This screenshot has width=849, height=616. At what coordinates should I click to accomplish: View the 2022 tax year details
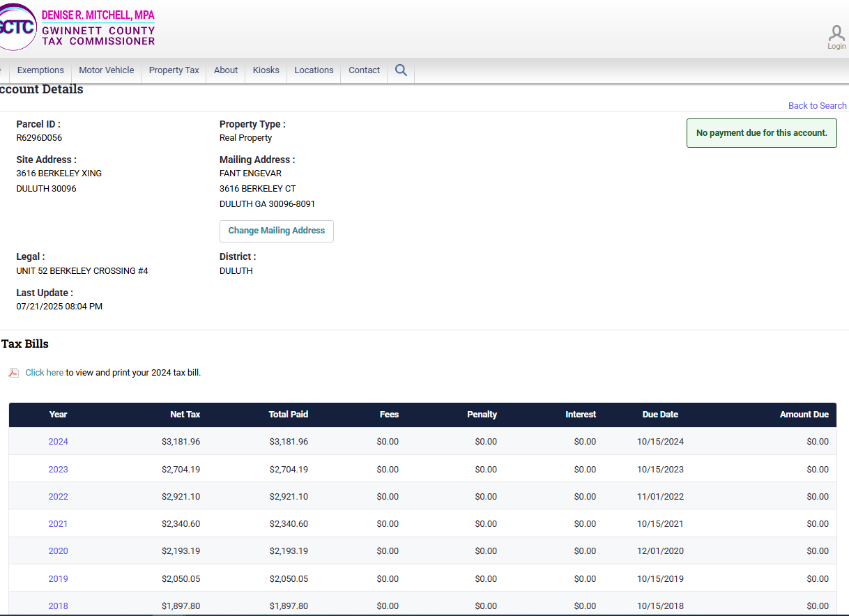click(x=58, y=497)
